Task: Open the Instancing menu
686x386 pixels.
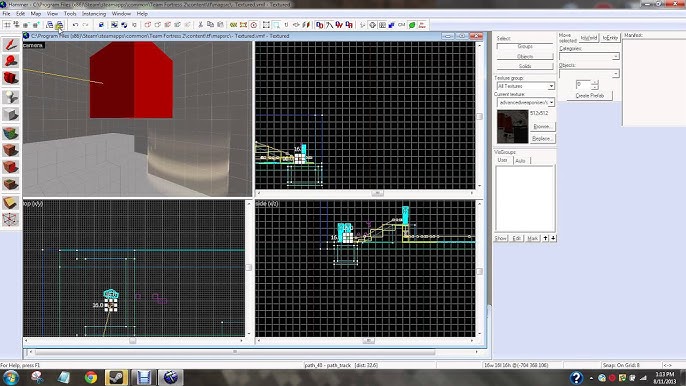Action: point(94,14)
